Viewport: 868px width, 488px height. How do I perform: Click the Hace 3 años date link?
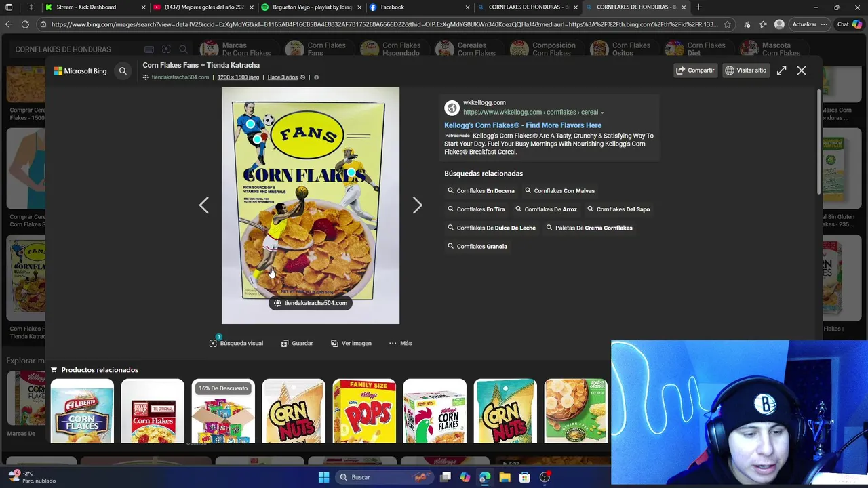point(282,77)
